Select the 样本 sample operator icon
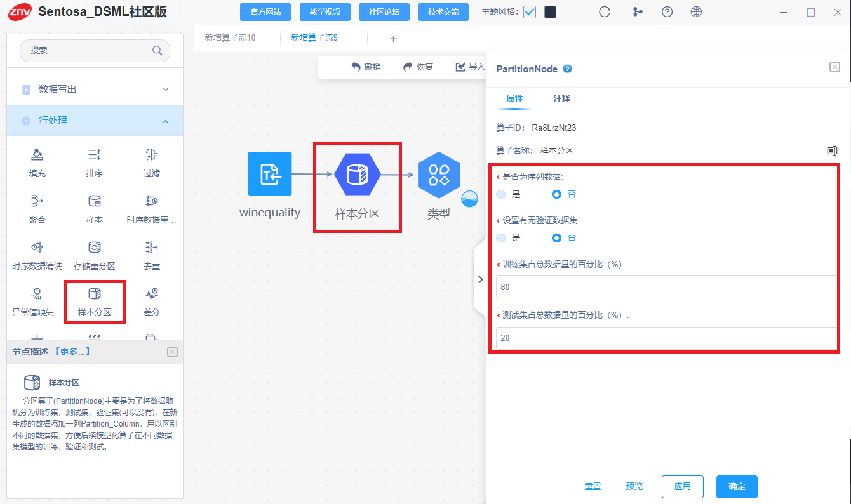This screenshot has width=851, height=504. (x=94, y=201)
